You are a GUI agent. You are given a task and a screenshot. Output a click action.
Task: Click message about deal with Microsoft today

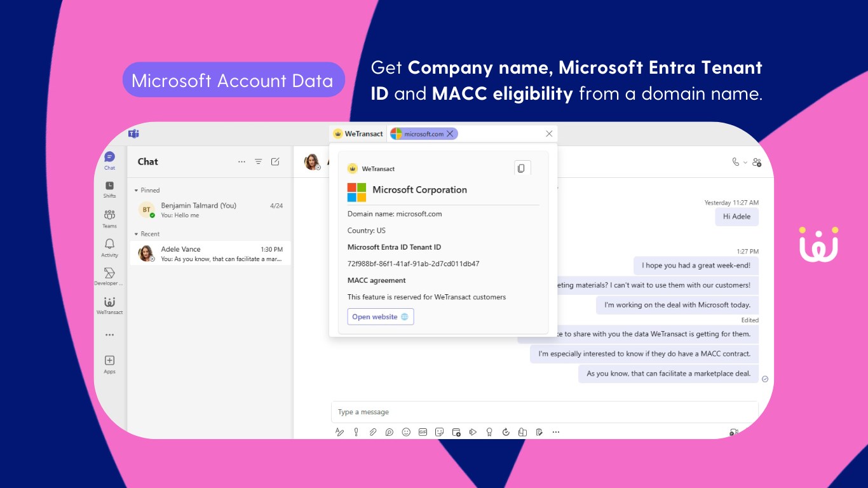[677, 305]
